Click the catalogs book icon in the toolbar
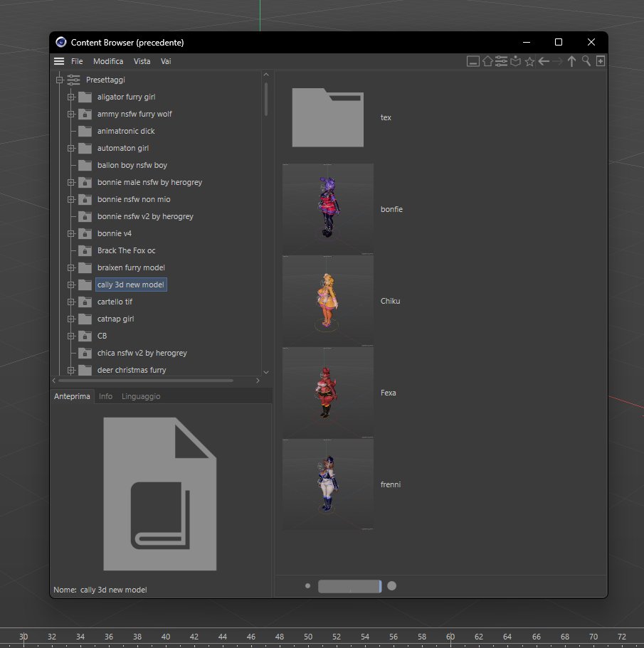Image resolution: width=644 pixels, height=648 pixels. (x=515, y=61)
